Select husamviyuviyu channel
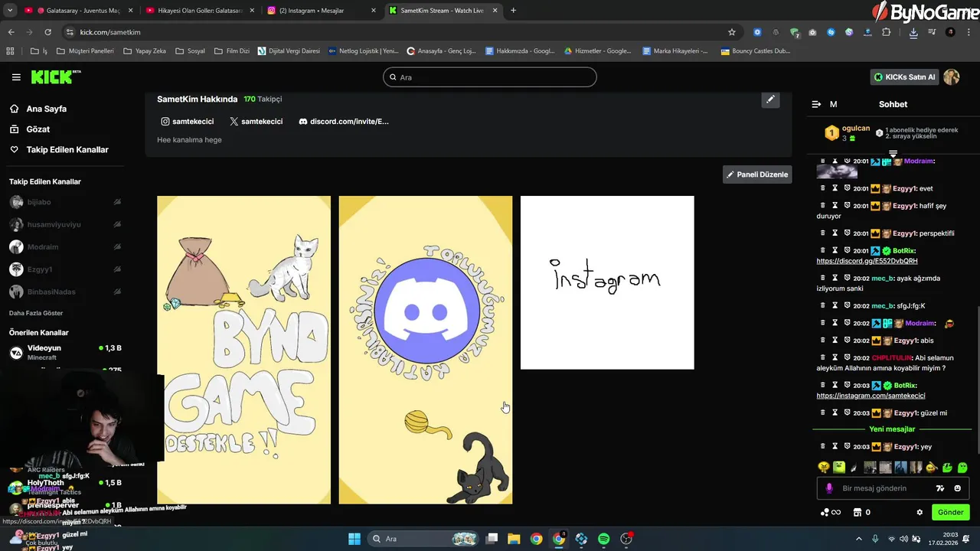The width and height of the screenshot is (980, 551). (x=65, y=224)
